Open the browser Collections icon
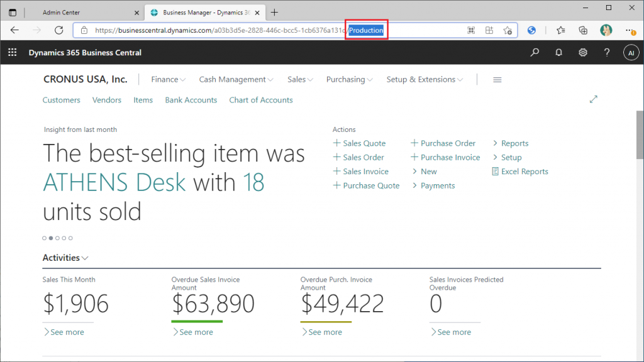This screenshot has width=644, height=362. click(x=583, y=30)
